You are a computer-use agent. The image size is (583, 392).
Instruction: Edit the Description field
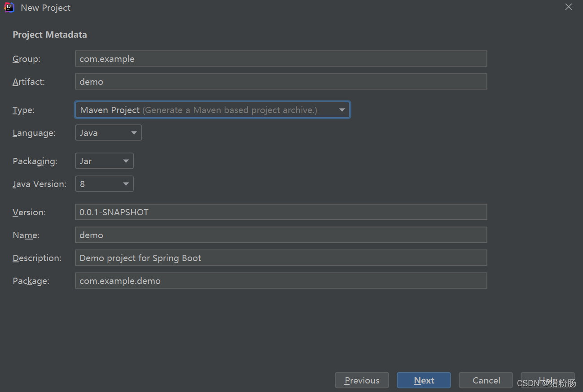(281, 258)
